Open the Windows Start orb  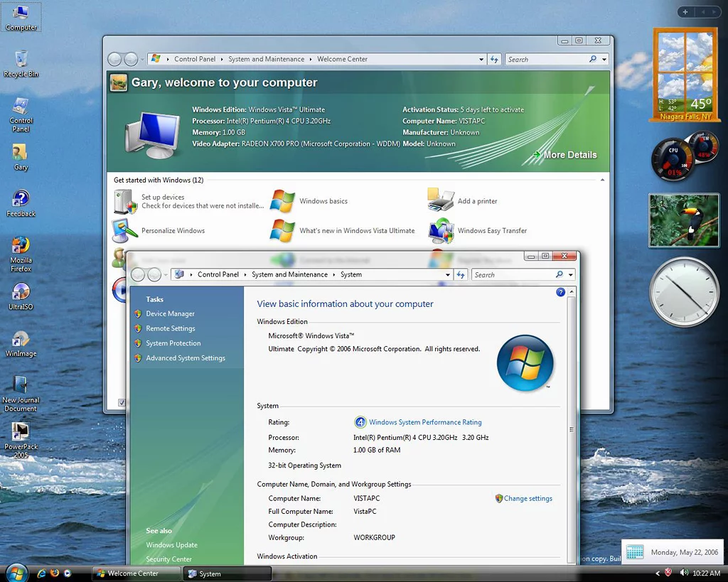(16, 572)
